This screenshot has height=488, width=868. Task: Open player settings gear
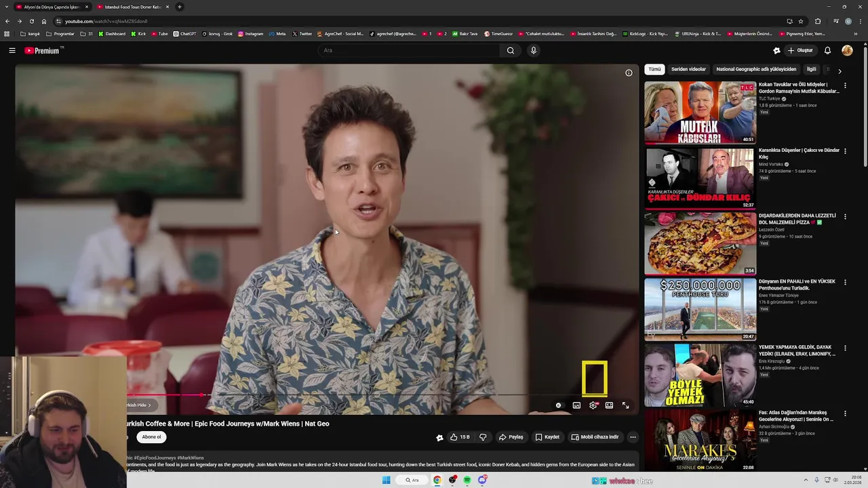pyautogui.click(x=593, y=405)
